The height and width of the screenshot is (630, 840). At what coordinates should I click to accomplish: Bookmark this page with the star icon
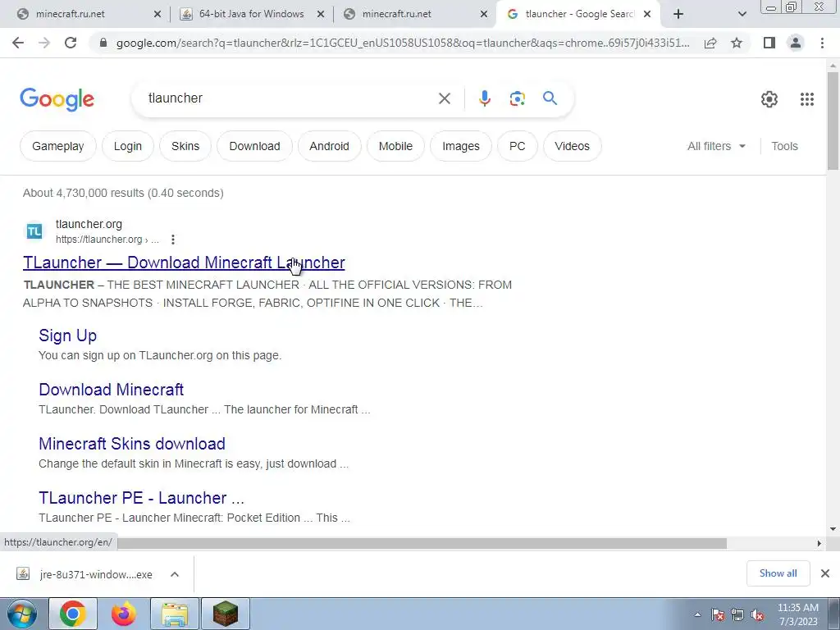click(x=737, y=43)
